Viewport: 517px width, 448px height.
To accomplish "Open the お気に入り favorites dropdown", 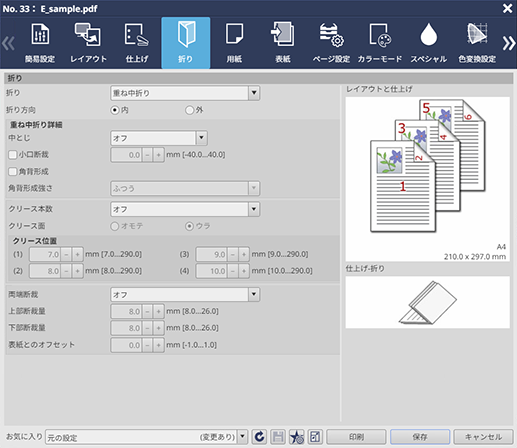I will (x=146, y=437).
